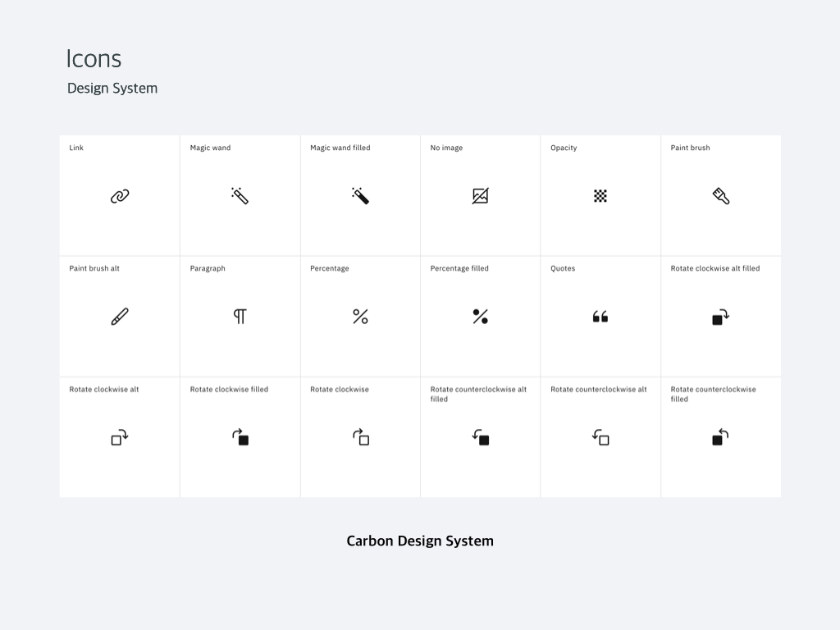Screen dimensions: 840x630
Task: Click the Paint brush alt icon
Action: point(120,317)
